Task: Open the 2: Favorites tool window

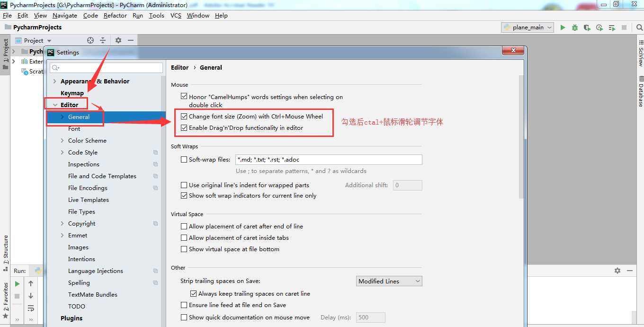Action: point(5,301)
